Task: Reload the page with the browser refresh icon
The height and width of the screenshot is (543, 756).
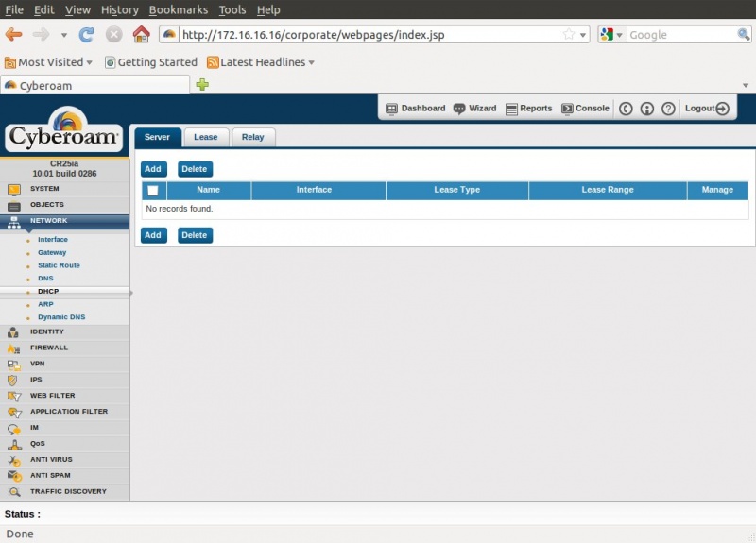Action: (x=86, y=35)
